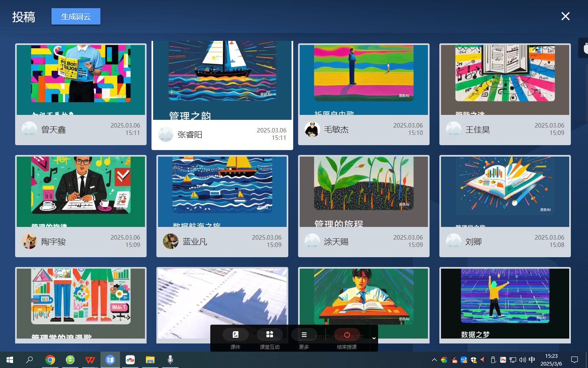Open the Windows notification center
This screenshot has height=368, width=588.
[575, 360]
